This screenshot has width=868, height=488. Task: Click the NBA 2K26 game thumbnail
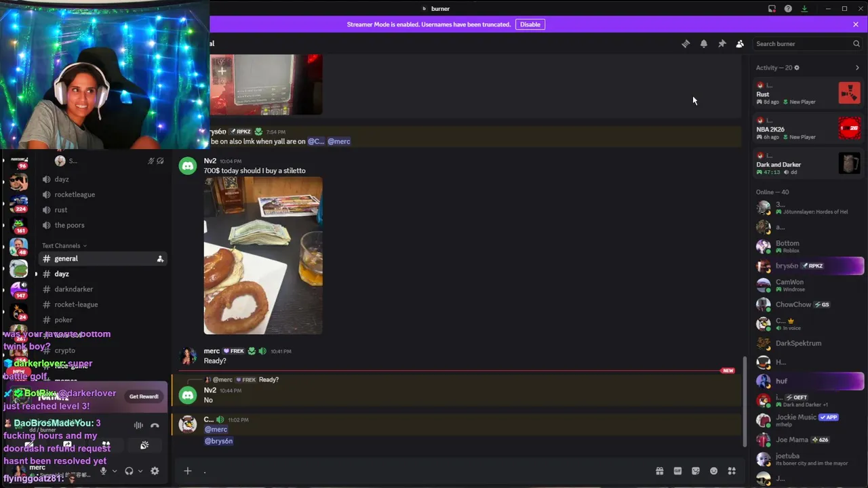click(849, 128)
